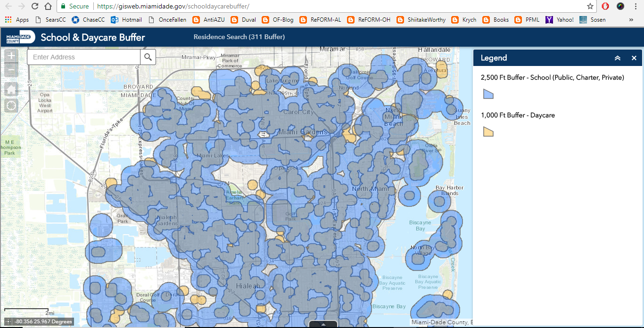Open the Apps shortcut

click(17, 20)
